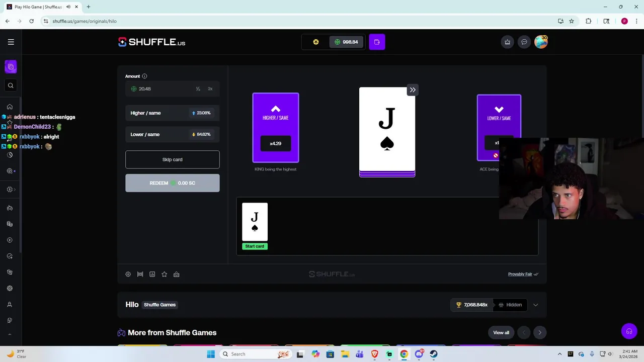
Task: Choose the Lower / same 84.62% option
Action: tap(172, 135)
